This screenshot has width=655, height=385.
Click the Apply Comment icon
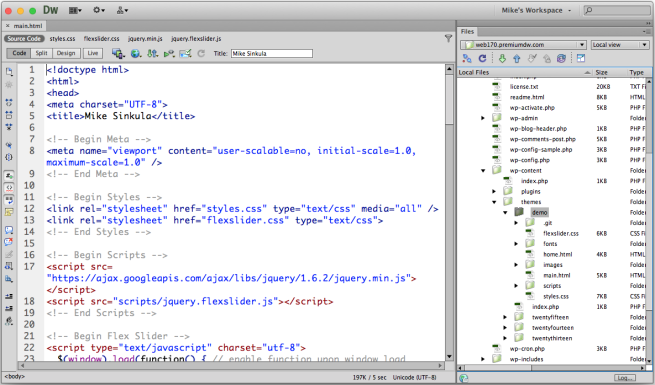pyautogui.click(x=9, y=230)
